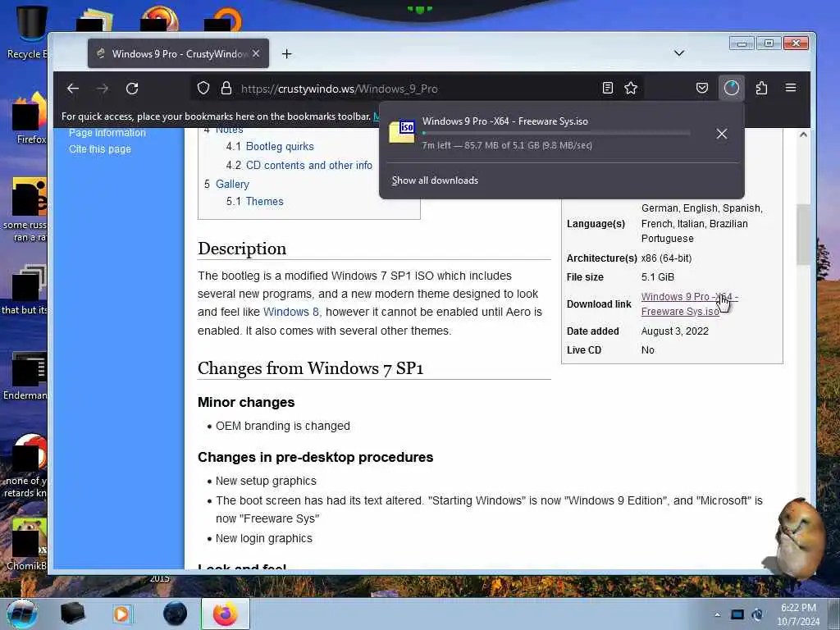Open Cite this page sidebar link

click(99, 149)
